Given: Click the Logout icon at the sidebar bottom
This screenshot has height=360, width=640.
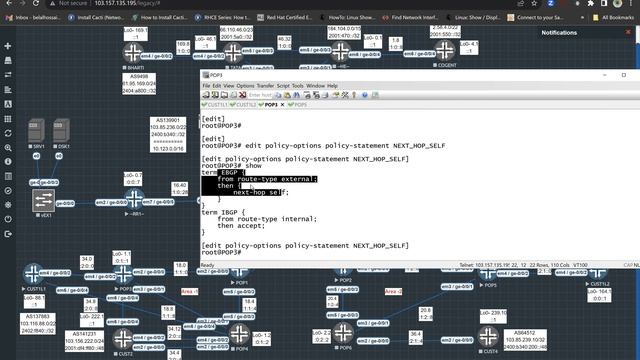Looking at the screenshot, I should 8,234.
